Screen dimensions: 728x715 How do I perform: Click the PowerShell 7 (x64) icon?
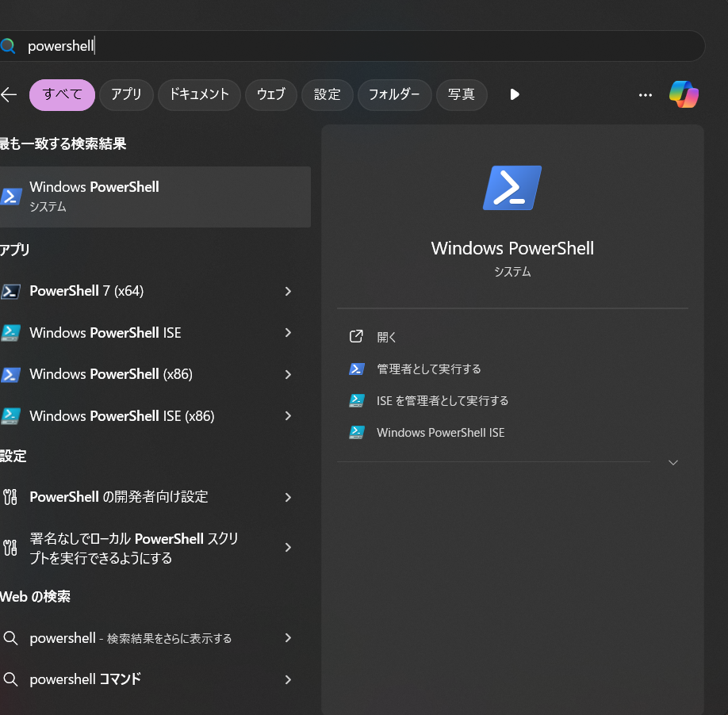pos(10,292)
